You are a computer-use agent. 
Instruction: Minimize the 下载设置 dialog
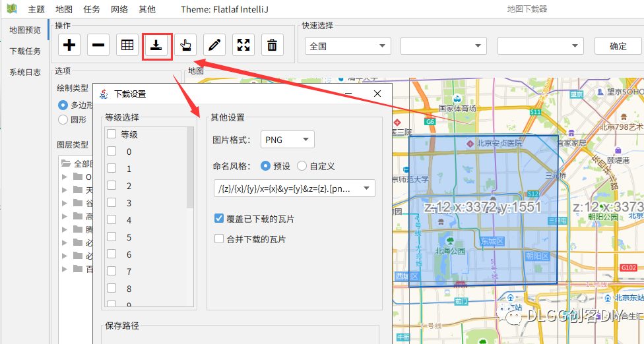[x=348, y=94]
